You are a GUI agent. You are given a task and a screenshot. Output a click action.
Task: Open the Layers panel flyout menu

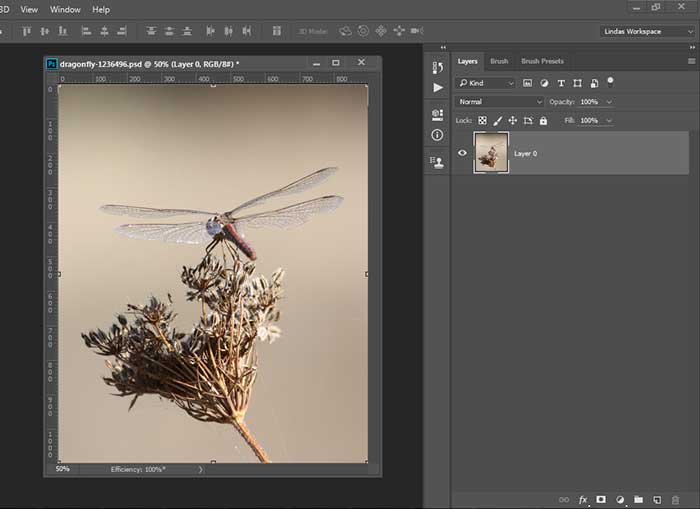(x=692, y=61)
